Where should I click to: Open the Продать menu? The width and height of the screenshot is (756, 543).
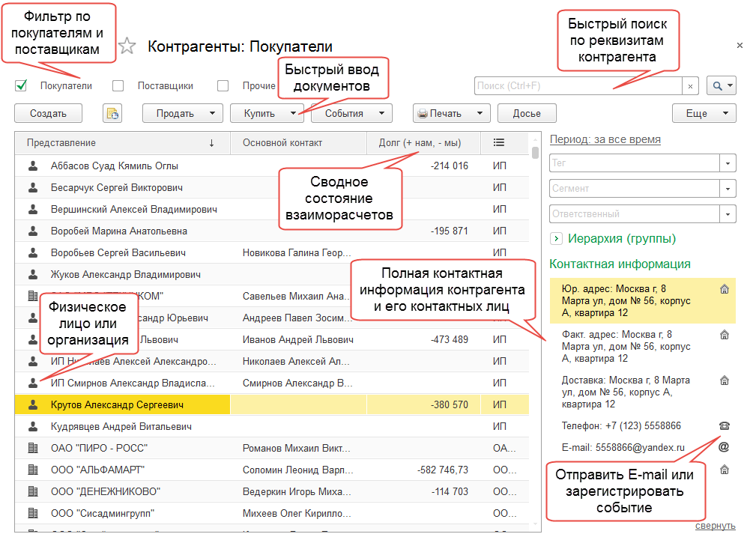tap(182, 113)
